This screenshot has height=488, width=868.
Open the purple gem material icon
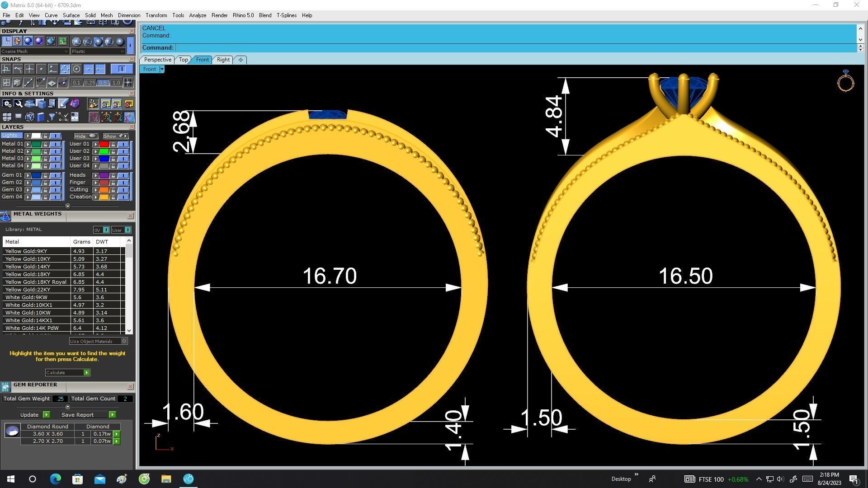pyautogui.click(x=75, y=103)
